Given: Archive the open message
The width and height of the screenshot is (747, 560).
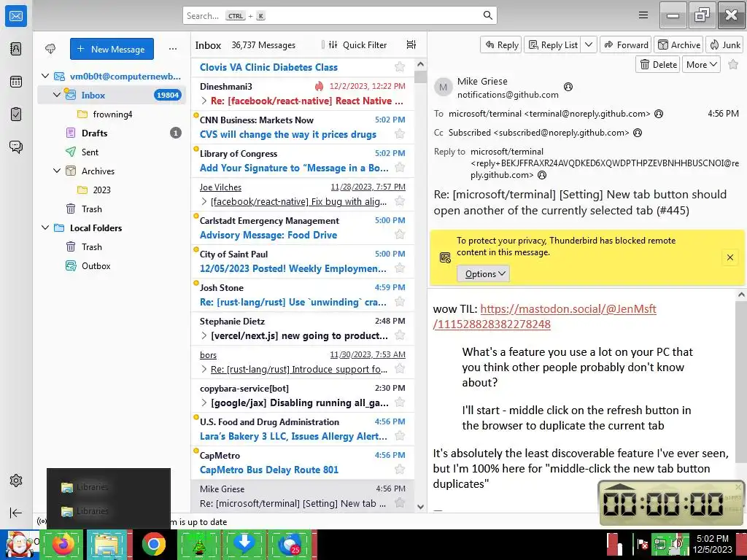Looking at the screenshot, I should [x=679, y=44].
